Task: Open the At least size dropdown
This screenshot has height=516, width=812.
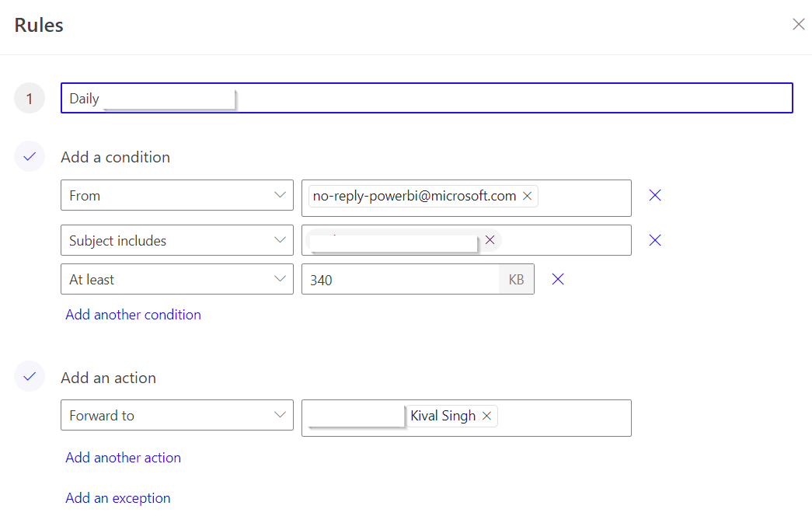Action: coord(177,279)
